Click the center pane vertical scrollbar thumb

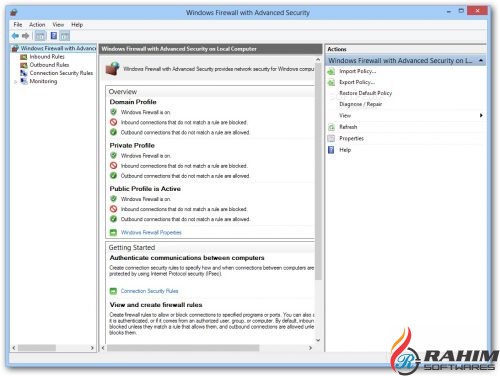point(318,171)
